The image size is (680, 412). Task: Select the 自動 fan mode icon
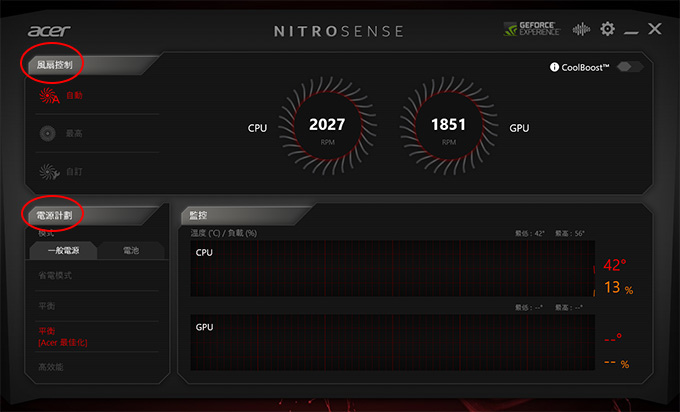click(x=49, y=96)
